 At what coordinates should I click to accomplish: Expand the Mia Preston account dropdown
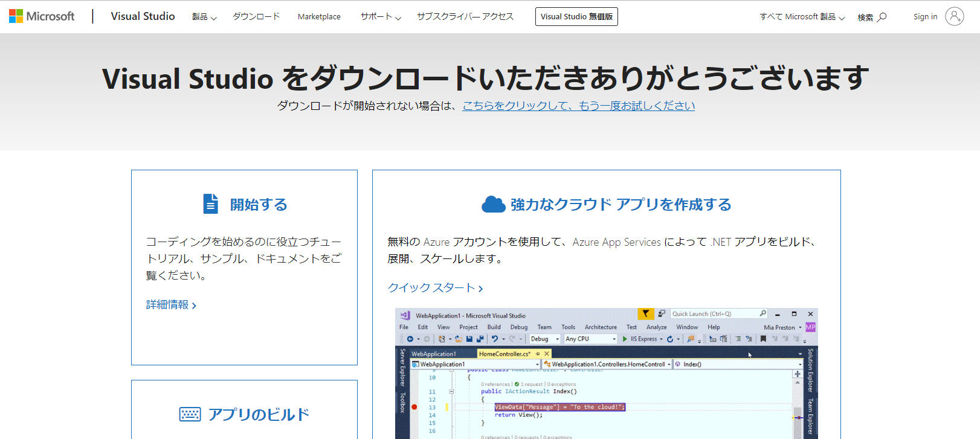click(x=782, y=327)
